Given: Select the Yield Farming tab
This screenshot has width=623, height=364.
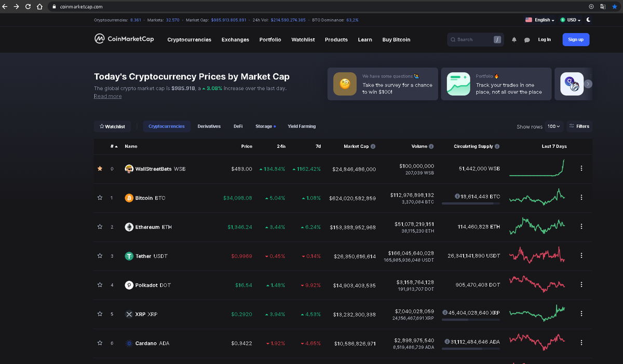Looking at the screenshot, I should pos(302,126).
